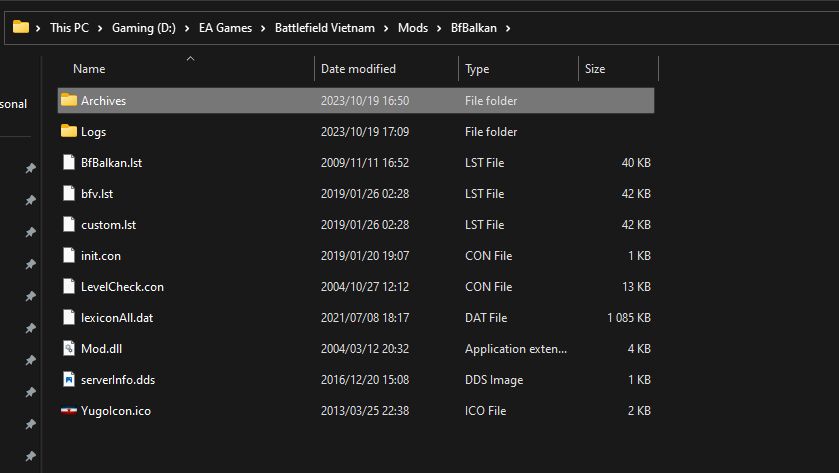Go to Gaming (D:) drive breadcrumb
Viewport: 839px width, 473px height.
tap(143, 28)
